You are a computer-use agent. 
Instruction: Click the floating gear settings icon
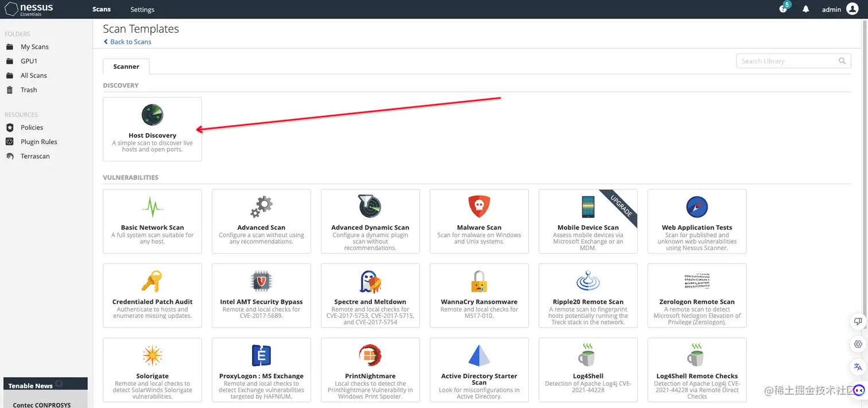pos(858,344)
